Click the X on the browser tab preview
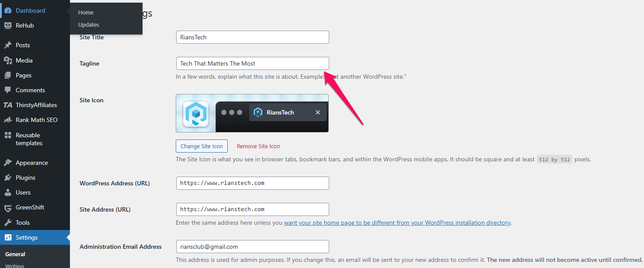 (x=318, y=112)
